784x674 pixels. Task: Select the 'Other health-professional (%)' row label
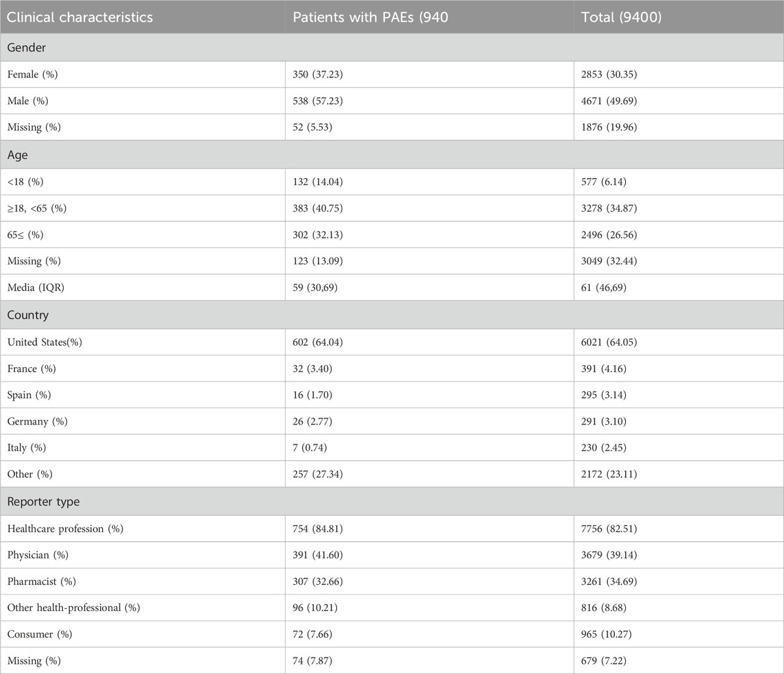tap(73, 608)
